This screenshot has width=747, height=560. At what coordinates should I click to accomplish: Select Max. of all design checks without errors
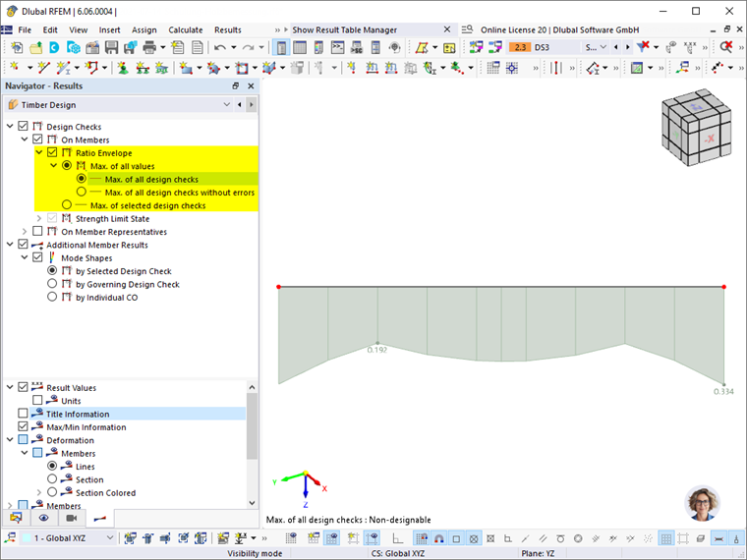point(82,192)
